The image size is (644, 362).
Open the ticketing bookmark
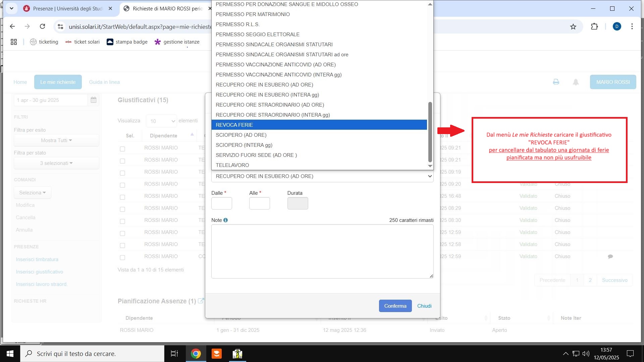(44, 42)
